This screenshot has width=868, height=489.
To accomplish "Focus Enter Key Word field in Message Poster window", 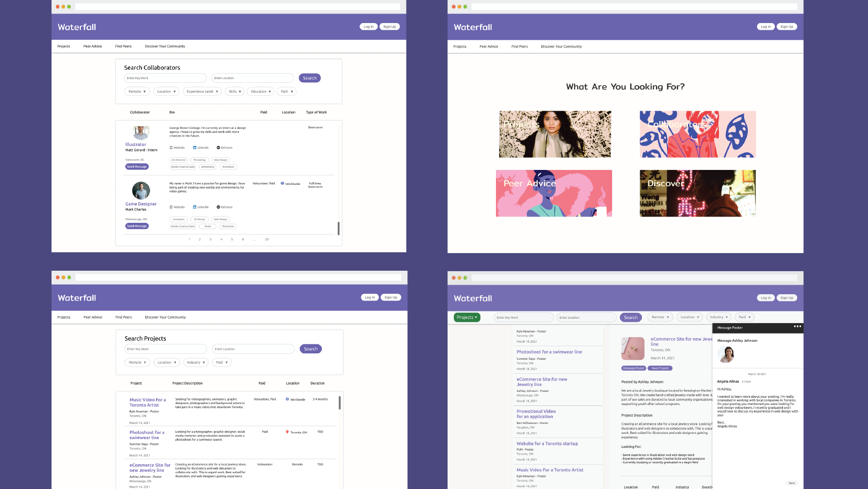I will [524, 318].
